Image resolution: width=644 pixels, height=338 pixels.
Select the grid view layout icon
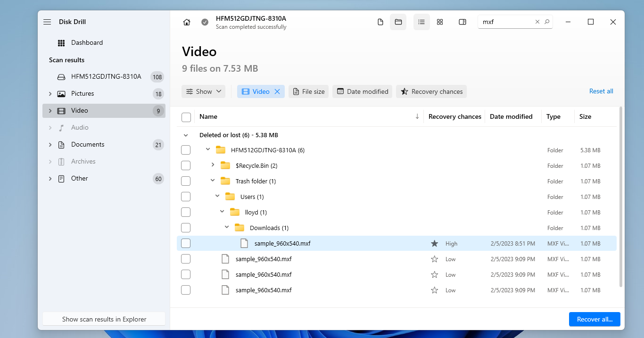440,22
